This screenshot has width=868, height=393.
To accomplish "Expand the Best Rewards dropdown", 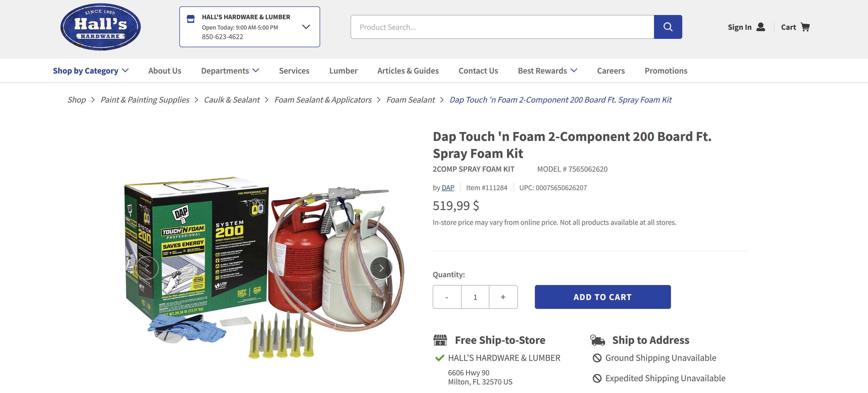I will [x=548, y=71].
